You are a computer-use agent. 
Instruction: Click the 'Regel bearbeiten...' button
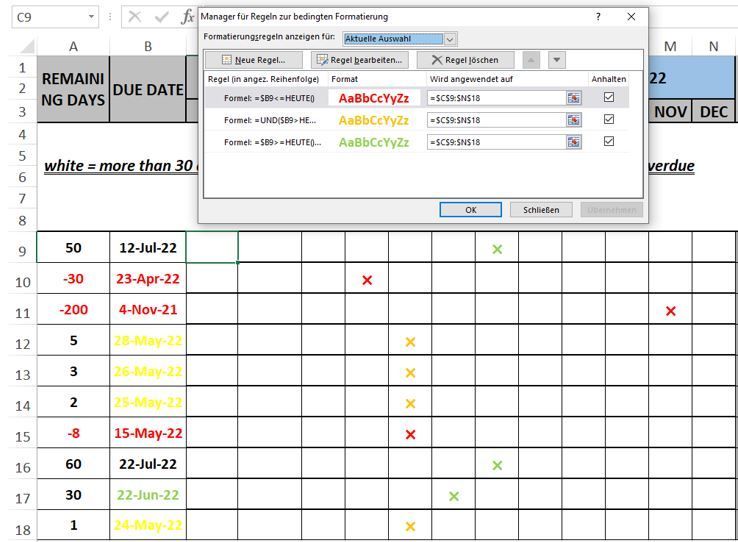[360, 60]
